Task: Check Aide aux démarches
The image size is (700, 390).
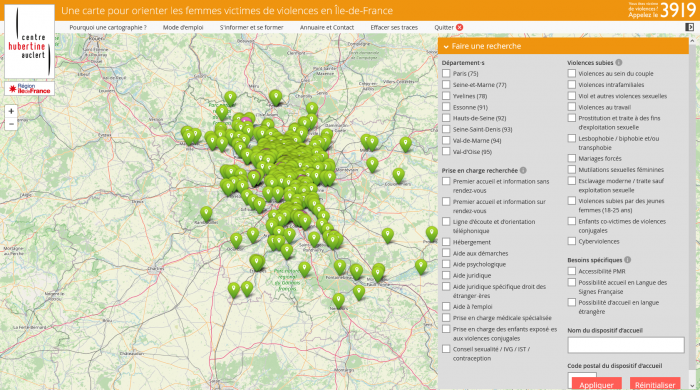Action: [x=446, y=253]
